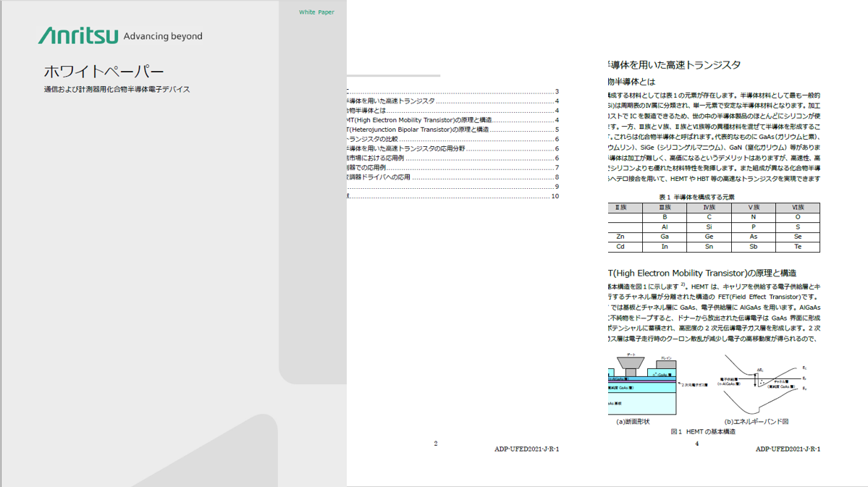This screenshot has width=868, height=487.
Task: Click the document code ADP-UFED2021-J-R-1 on page 2
Action: pos(526,449)
